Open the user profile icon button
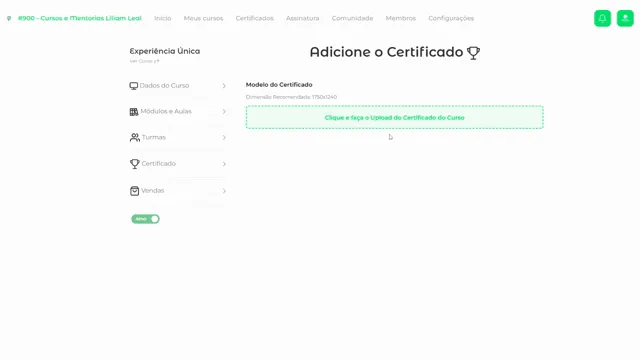The height and width of the screenshot is (360, 640). pyautogui.click(x=625, y=18)
